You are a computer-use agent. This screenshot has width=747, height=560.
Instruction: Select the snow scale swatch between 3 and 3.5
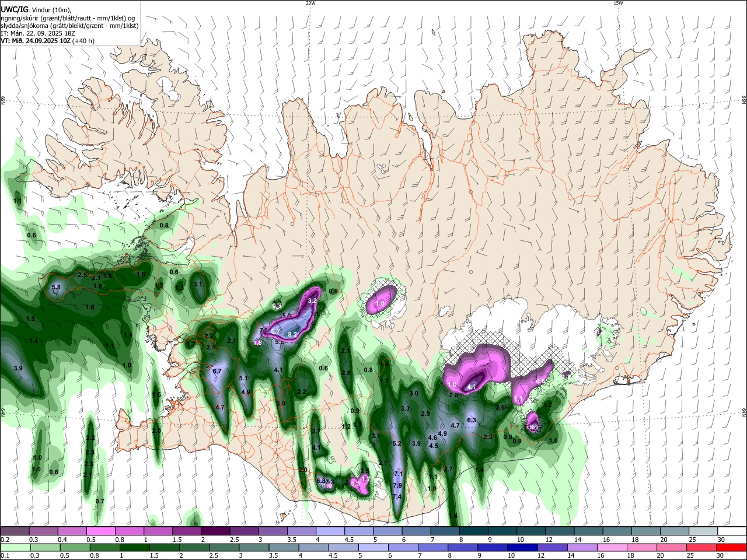273,531
